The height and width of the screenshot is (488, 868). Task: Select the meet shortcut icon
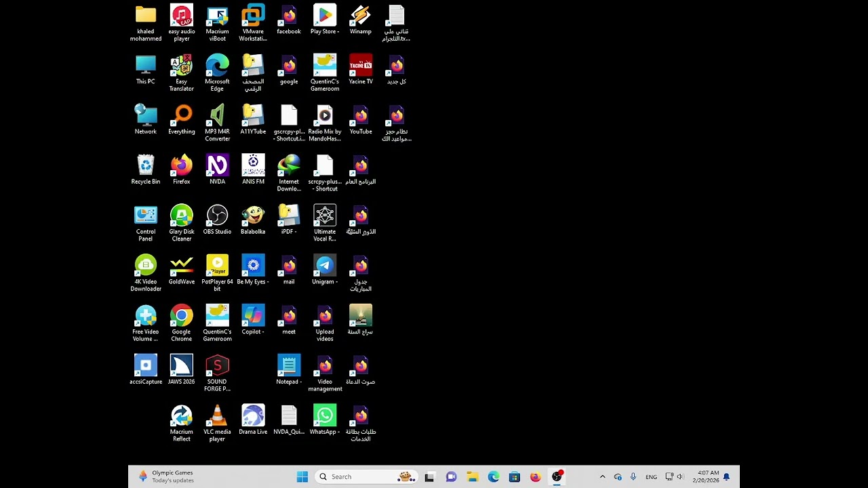[x=289, y=321]
